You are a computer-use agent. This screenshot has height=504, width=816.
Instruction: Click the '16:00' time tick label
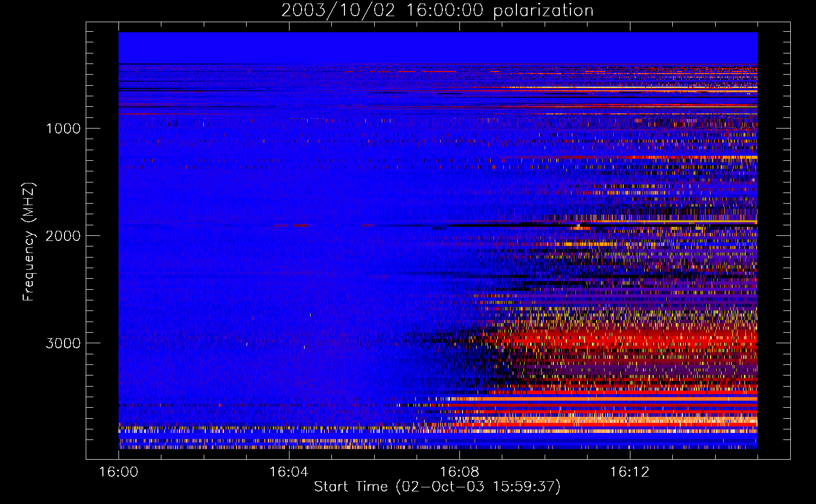[119, 472]
